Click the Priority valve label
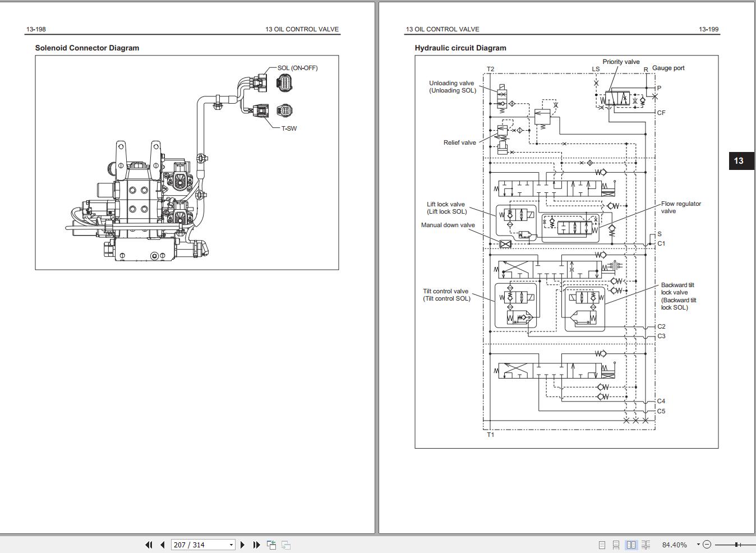 point(621,62)
